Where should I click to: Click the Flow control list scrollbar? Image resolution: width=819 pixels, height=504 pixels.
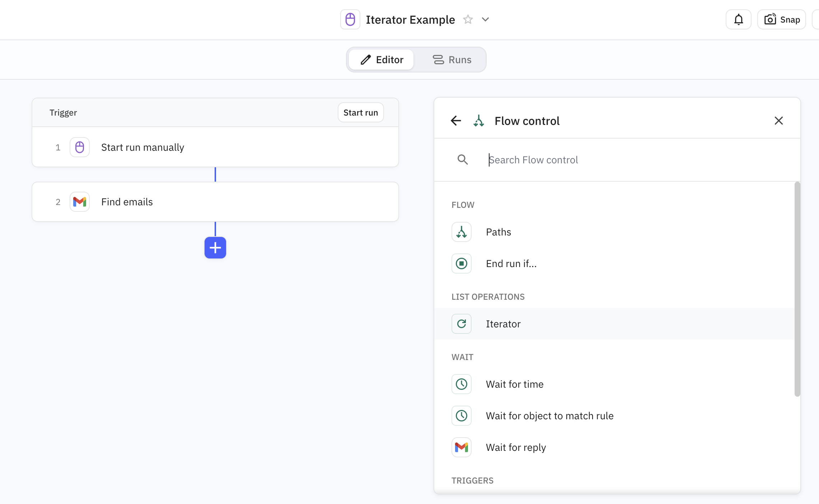pyautogui.click(x=797, y=289)
